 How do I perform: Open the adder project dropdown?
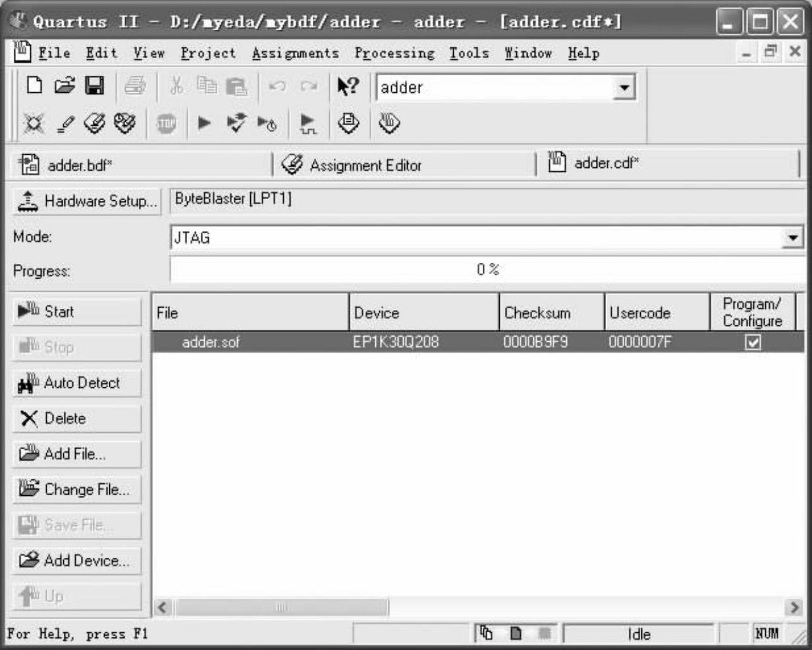(623, 87)
